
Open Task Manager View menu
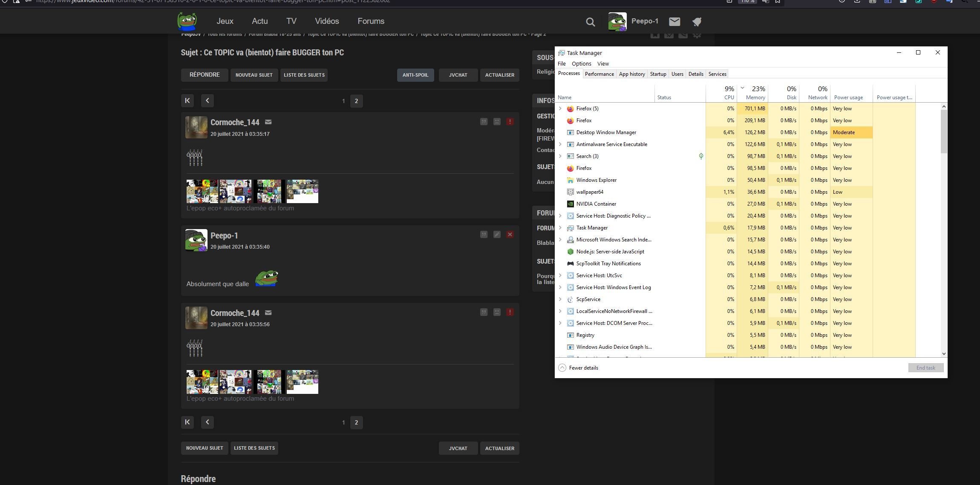point(603,63)
